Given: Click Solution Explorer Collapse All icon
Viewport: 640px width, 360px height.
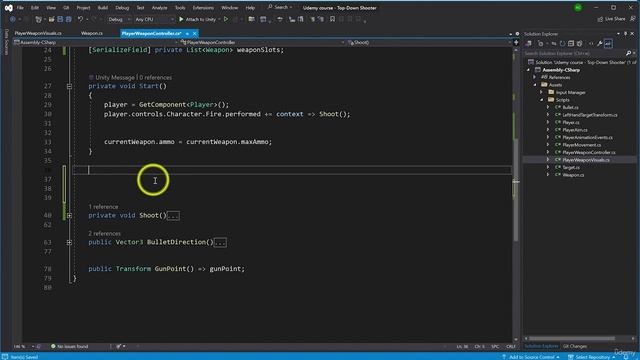Looking at the screenshot, I should click(x=571, y=44).
